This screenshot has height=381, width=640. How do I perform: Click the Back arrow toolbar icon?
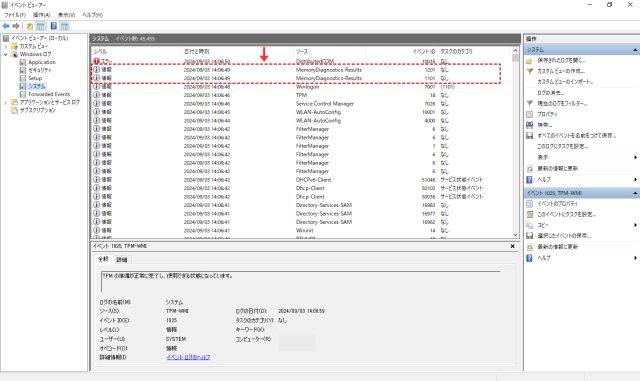point(6,26)
